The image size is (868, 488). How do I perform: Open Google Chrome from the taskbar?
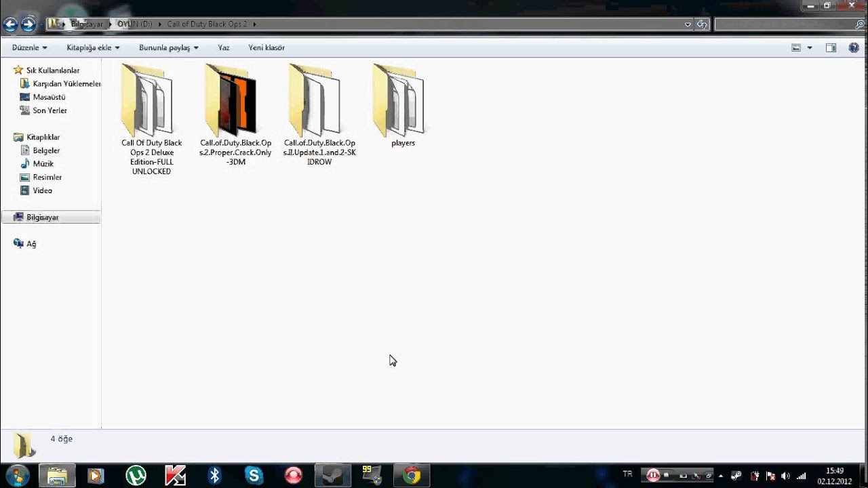(x=411, y=476)
